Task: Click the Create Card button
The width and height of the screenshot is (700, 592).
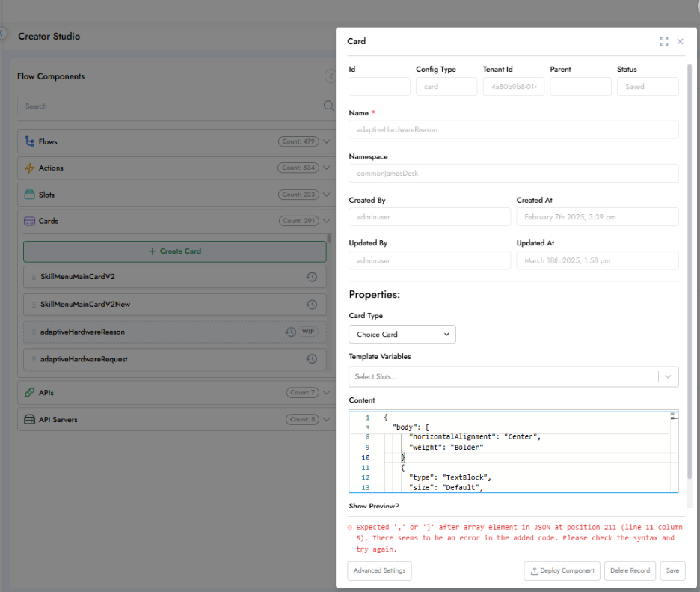Action: pyautogui.click(x=175, y=251)
